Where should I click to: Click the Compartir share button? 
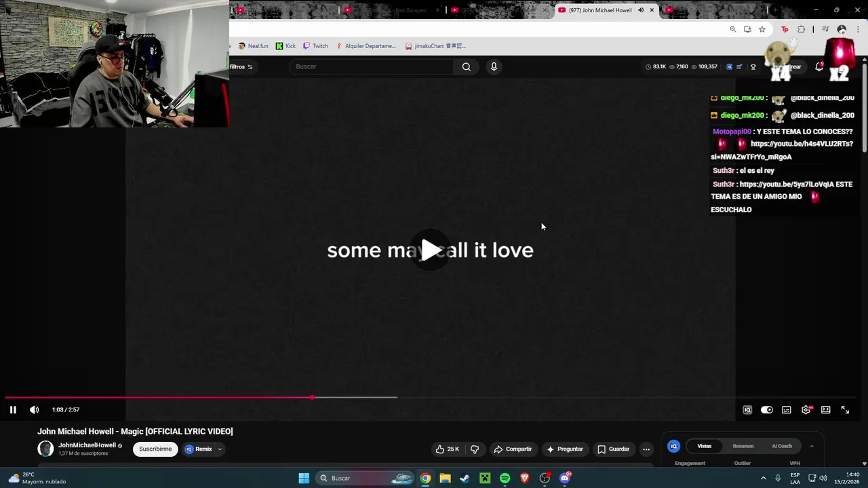513,449
